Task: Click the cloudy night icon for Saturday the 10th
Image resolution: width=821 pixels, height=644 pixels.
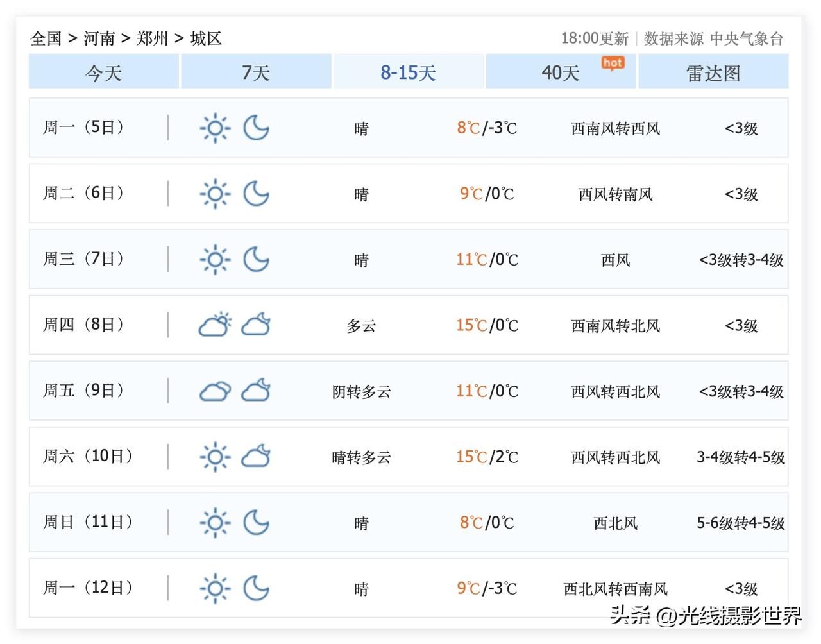Action: pos(256,456)
